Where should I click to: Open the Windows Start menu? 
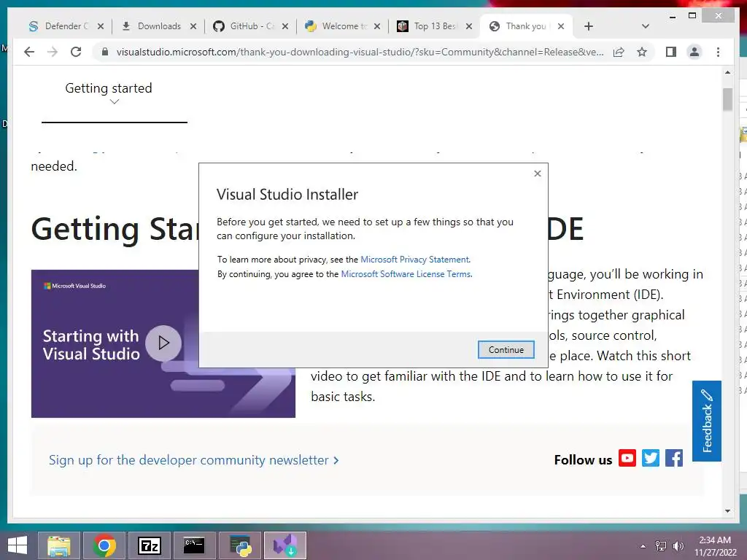click(x=18, y=545)
